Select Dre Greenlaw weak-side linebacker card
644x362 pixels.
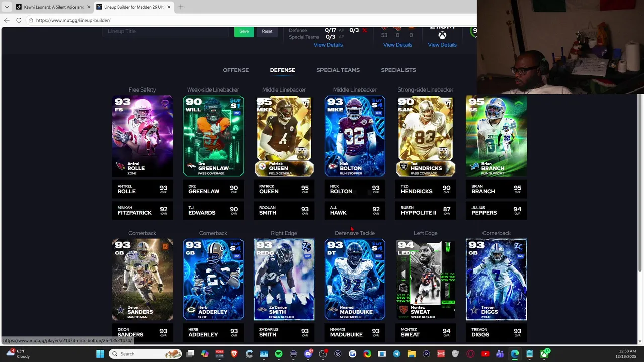213,136
